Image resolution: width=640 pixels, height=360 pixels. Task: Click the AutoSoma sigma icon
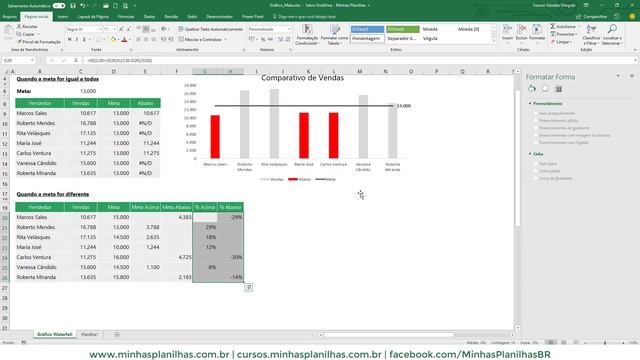[553, 27]
